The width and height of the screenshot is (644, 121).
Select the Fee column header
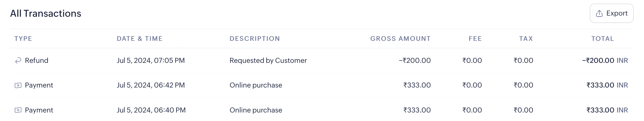(x=475, y=38)
